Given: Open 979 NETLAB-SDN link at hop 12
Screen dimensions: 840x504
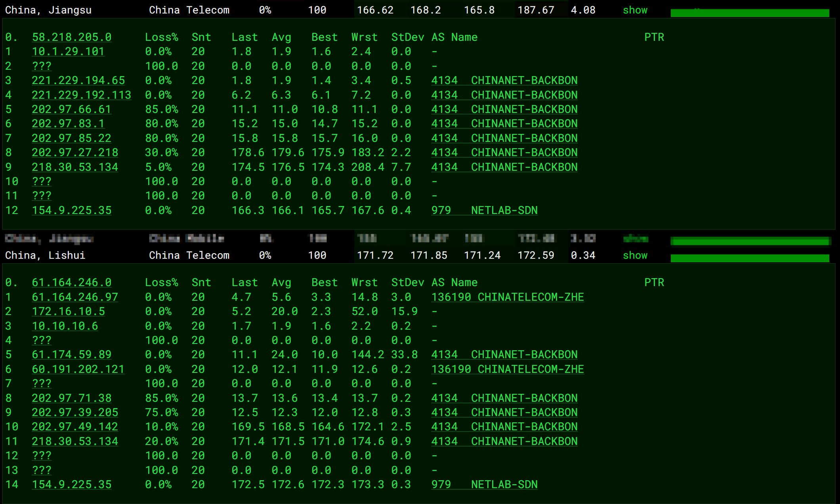Looking at the screenshot, I should pyautogui.click(x=485, y=210).
